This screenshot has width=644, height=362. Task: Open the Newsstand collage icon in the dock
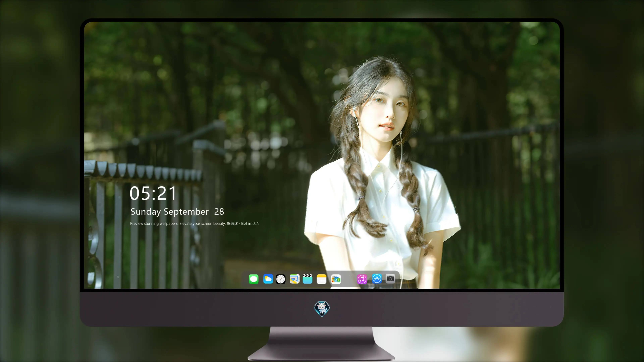[x=336, y=279]
